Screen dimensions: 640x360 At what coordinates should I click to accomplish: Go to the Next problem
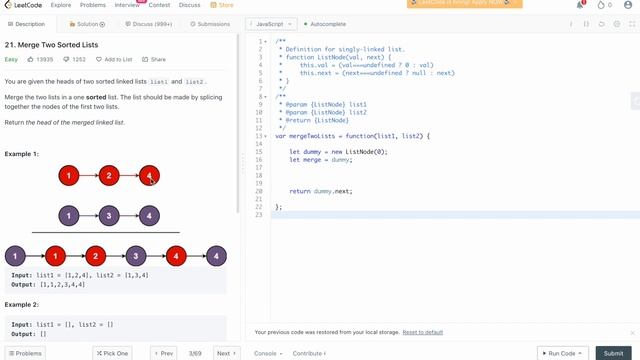(227, 353)
